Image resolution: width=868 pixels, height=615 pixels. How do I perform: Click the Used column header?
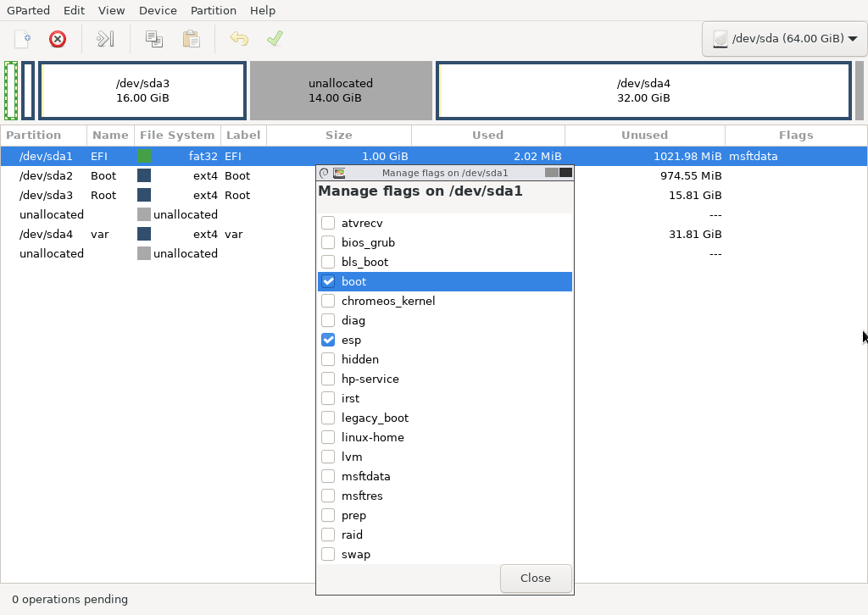point(487,135)
